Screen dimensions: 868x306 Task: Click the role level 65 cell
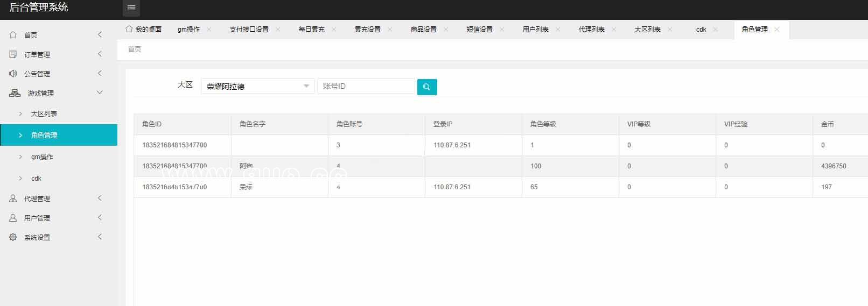(x=570, y=187)
